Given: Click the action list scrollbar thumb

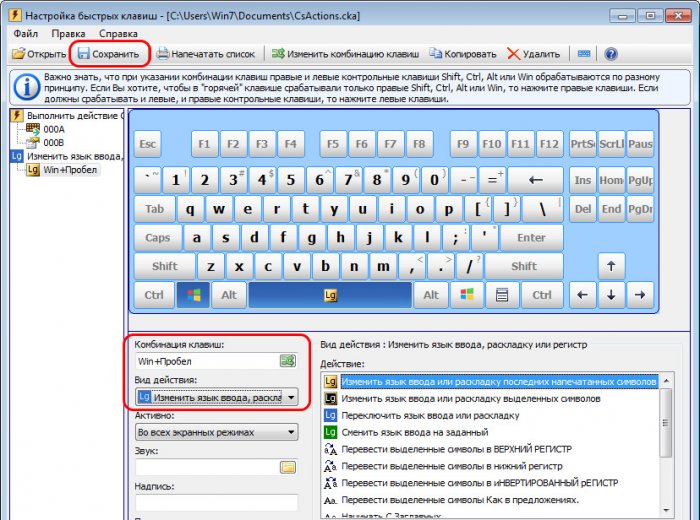Looking at the screenshot, I should (666, 423).
